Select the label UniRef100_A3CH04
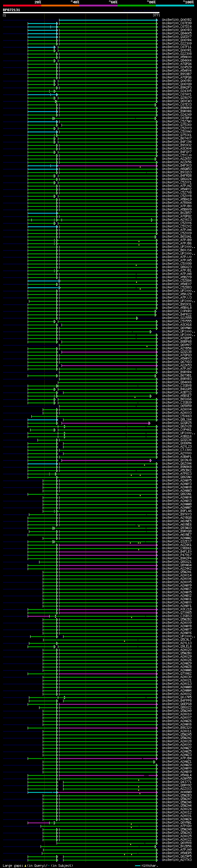Screen dimensions: 197x868 coord(176,149)
